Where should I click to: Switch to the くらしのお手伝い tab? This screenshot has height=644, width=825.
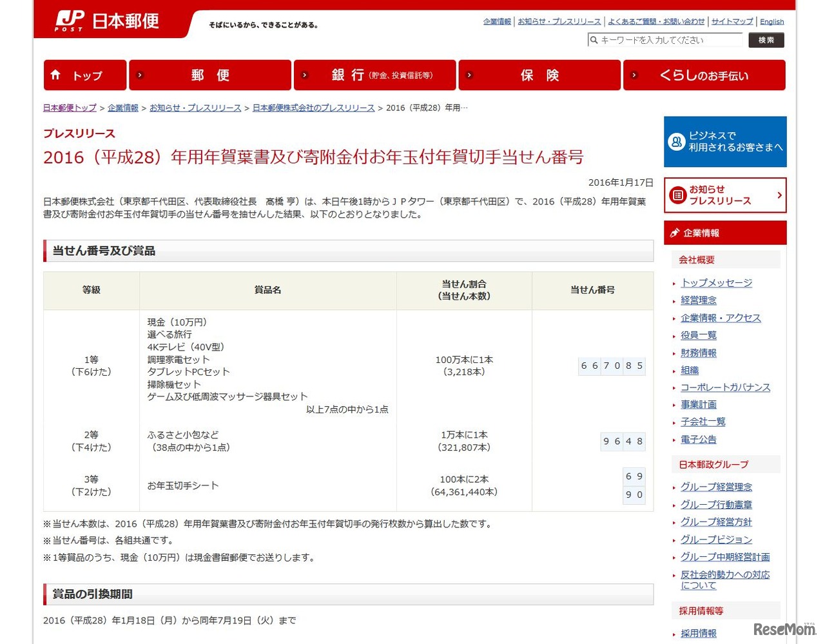704,75
